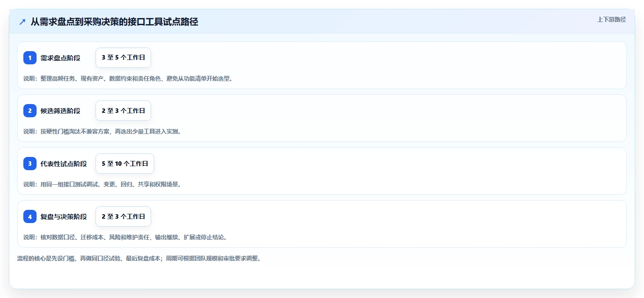The width and height of the screenshot is (644, 298).
Task: Click description starting 用同一组接口测试
Action: pyautogui.click(x=102, y=184)
